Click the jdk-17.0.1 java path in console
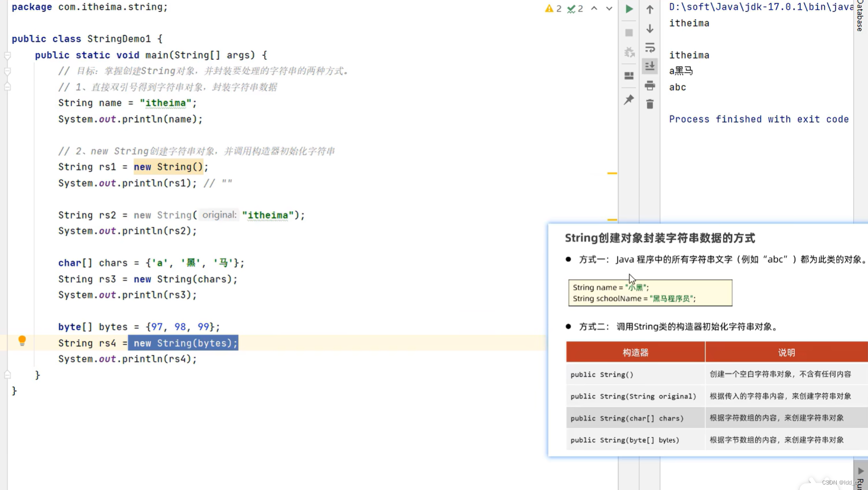Viewport: 868px width, 490px height. pyautogui.click(x=761, y=7)
